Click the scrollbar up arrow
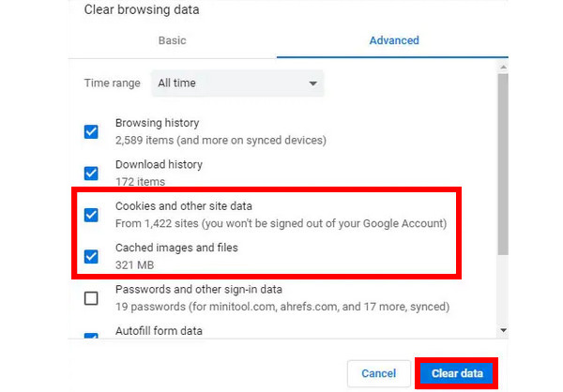This screenshot has width=563, height=392. coord(503,68)
